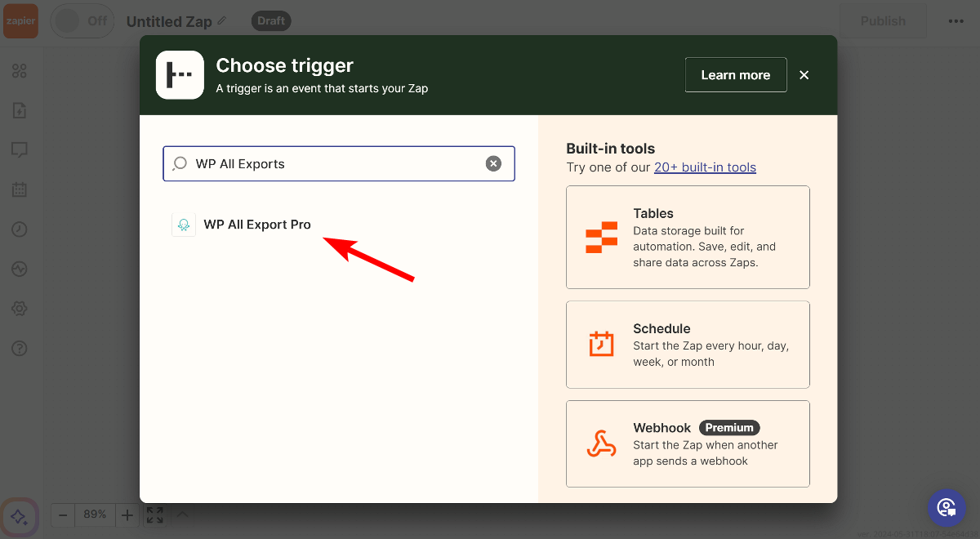Choose the Webhook built-in tool
Screen dimensions: 980x539
[687, 443]
